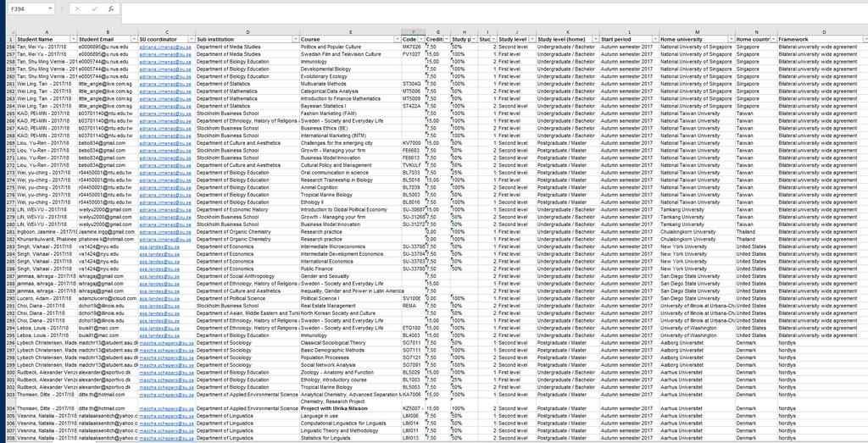The image size is (868, 443).
Task: Select the highlighted column F header
Action: coord(413,33)
